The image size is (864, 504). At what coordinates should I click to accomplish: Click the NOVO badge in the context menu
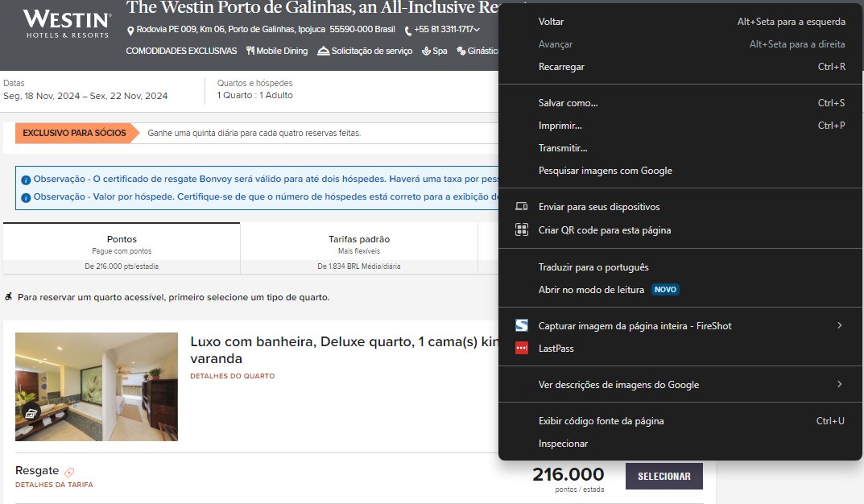665,290
